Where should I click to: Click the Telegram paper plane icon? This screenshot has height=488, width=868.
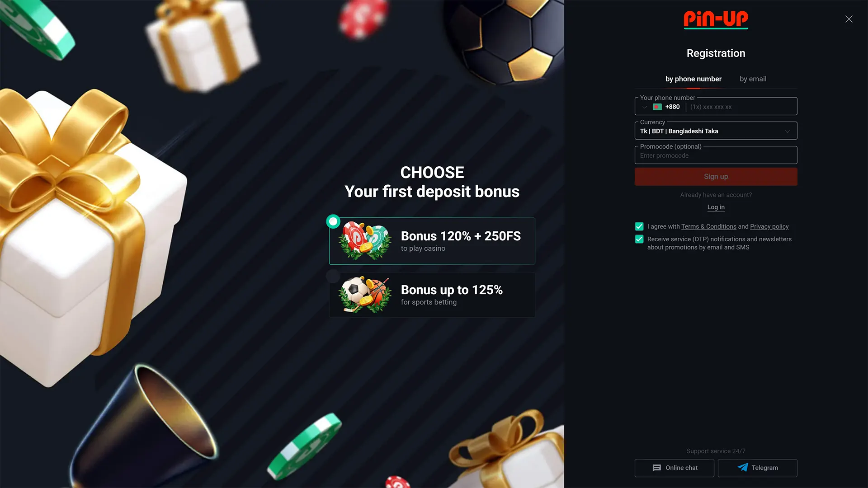(742, 468)
